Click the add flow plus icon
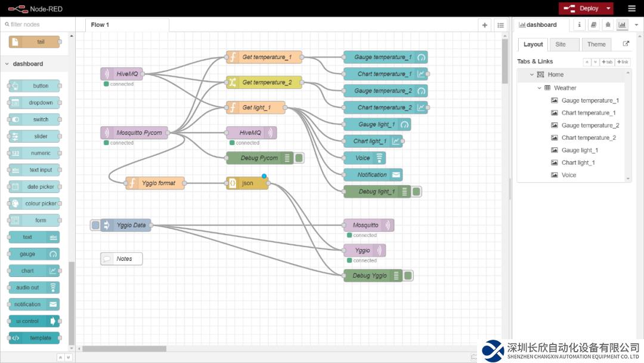 coord(485,25)
